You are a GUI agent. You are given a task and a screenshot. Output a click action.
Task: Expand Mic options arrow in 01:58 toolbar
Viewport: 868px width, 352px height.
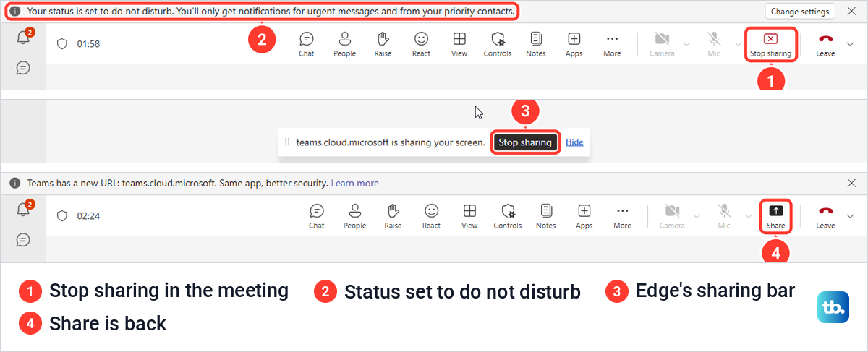click(738, 43)
